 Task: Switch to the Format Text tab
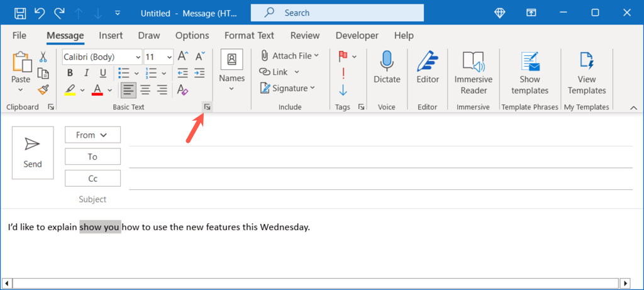[x=249, y=36]
